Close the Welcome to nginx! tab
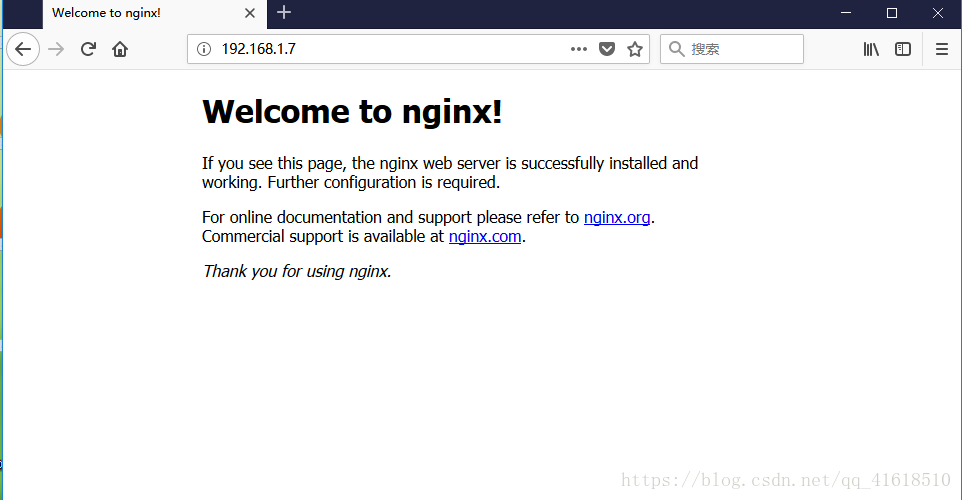This screenshot has width=962, height=500. click(x=250, y=13)
